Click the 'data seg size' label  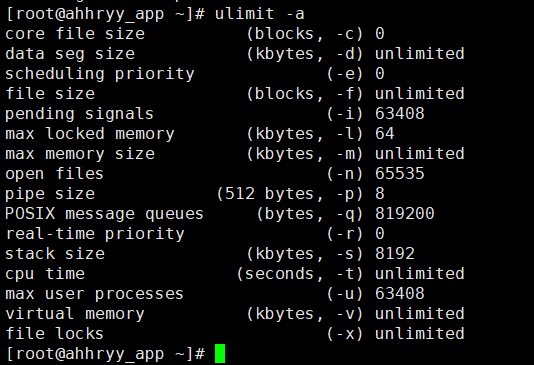[70, 54]
